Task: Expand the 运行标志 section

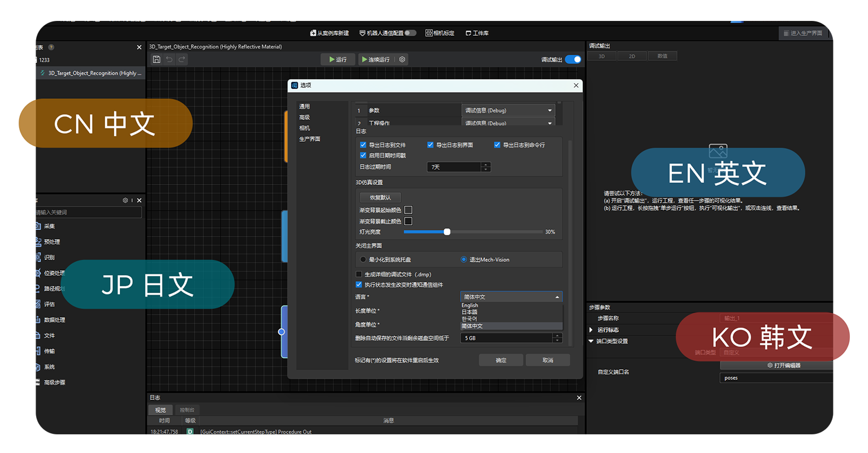Action: (591, 330)
